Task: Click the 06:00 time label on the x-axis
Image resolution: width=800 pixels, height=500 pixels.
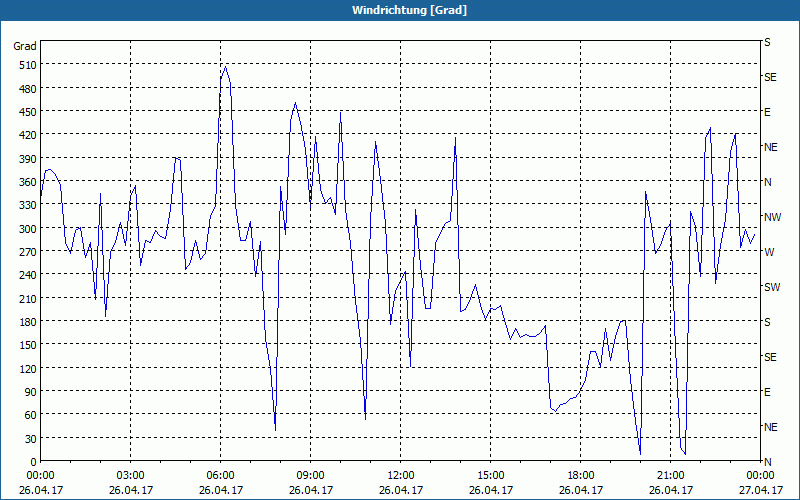Action: click(x=220, y=476)
